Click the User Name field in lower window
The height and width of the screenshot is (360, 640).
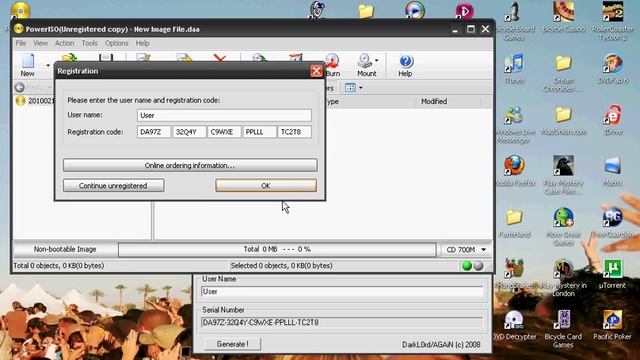342,291
